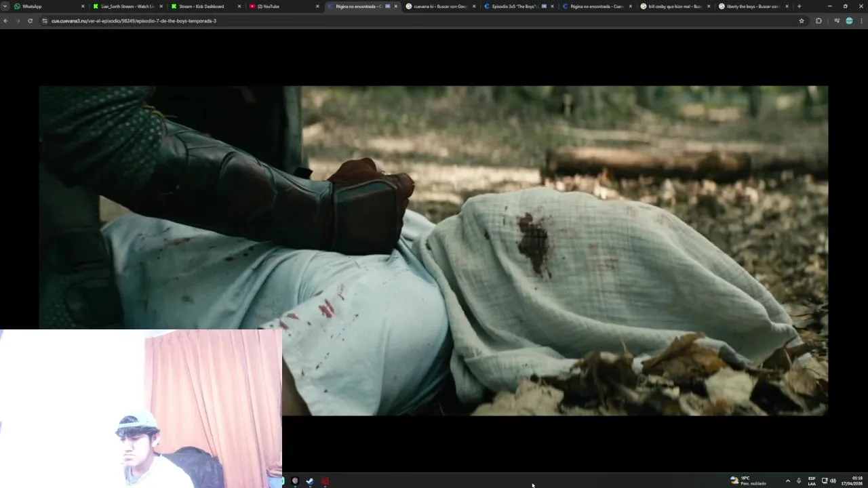This screenshot has height=488, width=868.
Task: Close 'cuevana bi' search tab
Action: (x=474, y=6)
